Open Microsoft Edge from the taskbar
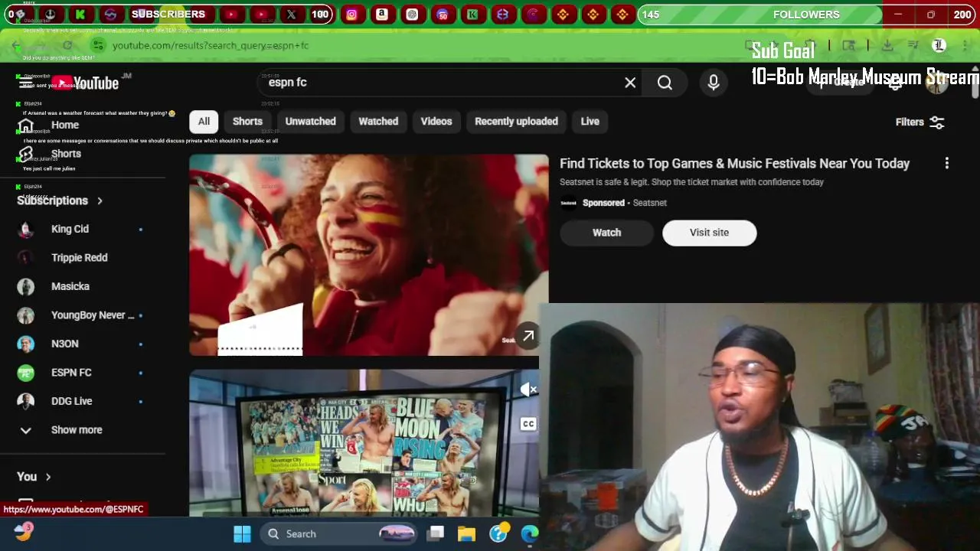Screen dimensions: 980x551 530,534
